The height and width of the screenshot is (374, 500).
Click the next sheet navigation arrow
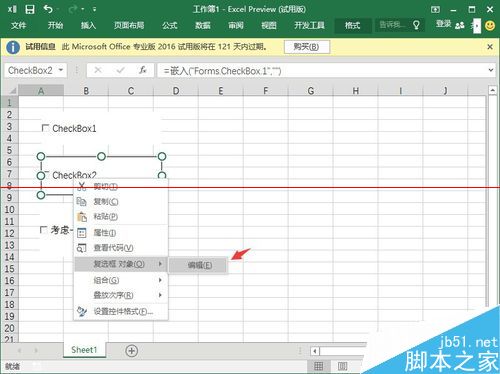tap(36, 351)
